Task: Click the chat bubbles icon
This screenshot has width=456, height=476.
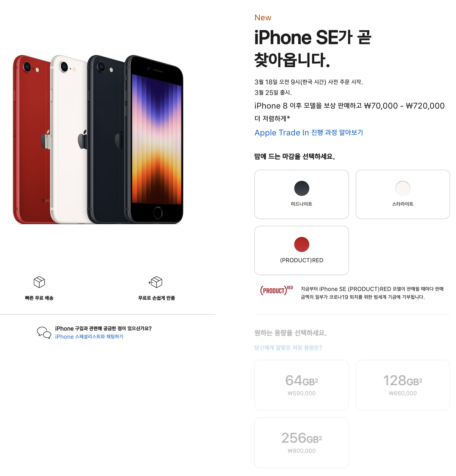Action: [x=44, y=333]
